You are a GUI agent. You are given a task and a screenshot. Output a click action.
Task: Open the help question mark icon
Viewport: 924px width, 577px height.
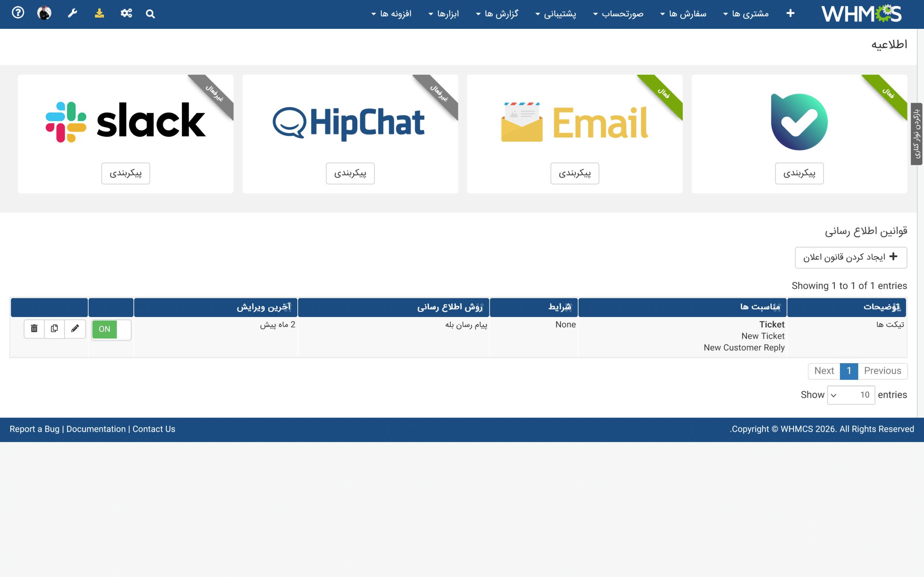coord(18,13)
